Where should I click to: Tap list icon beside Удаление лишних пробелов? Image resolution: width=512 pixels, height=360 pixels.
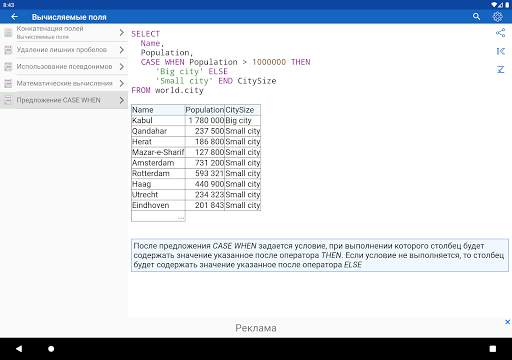(x=8, y=50)
